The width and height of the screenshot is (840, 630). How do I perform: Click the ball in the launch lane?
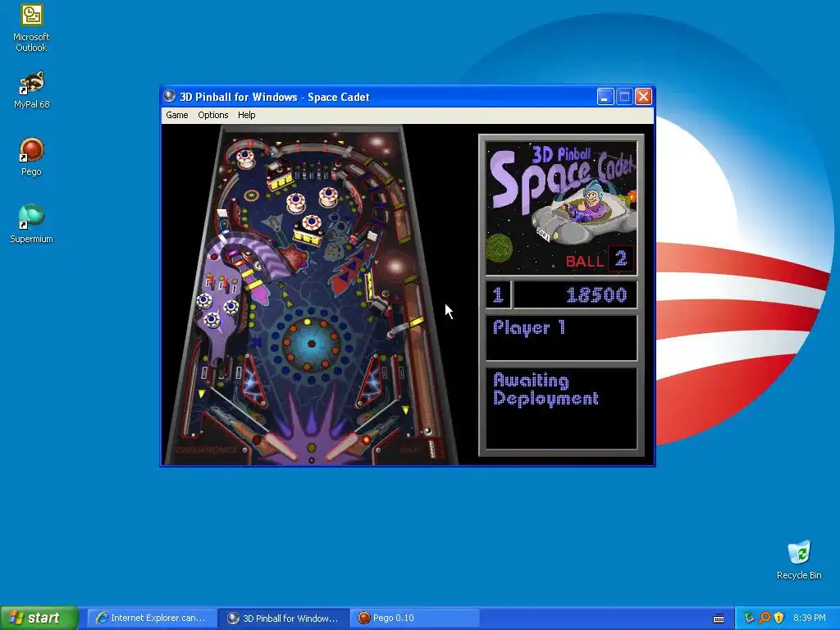pos(428,431)
